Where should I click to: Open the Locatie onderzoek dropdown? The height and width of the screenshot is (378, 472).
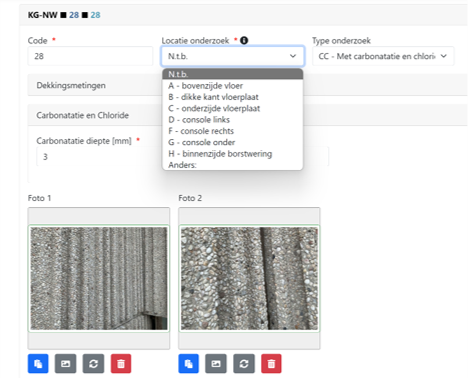pyautogui.click(x=233, y=56)
